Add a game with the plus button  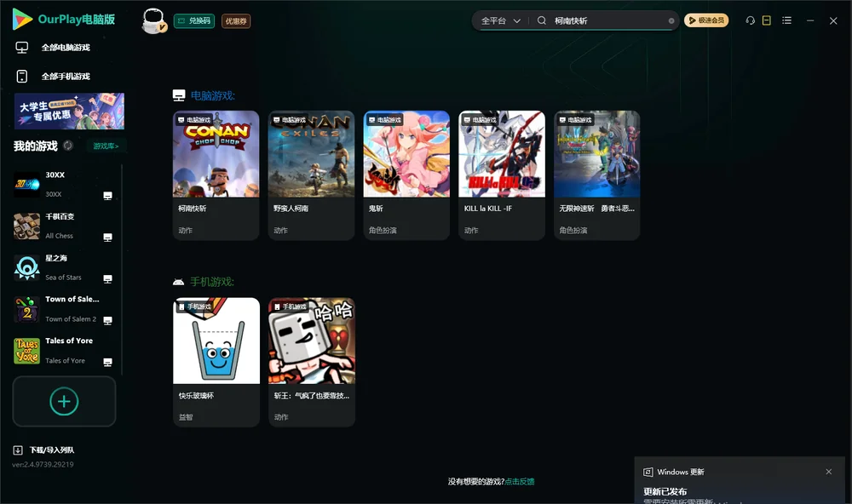64,401
